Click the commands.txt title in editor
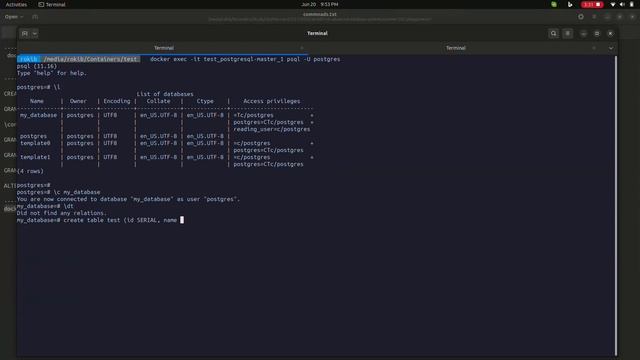 pyautogui.click(x=320, y=14)
